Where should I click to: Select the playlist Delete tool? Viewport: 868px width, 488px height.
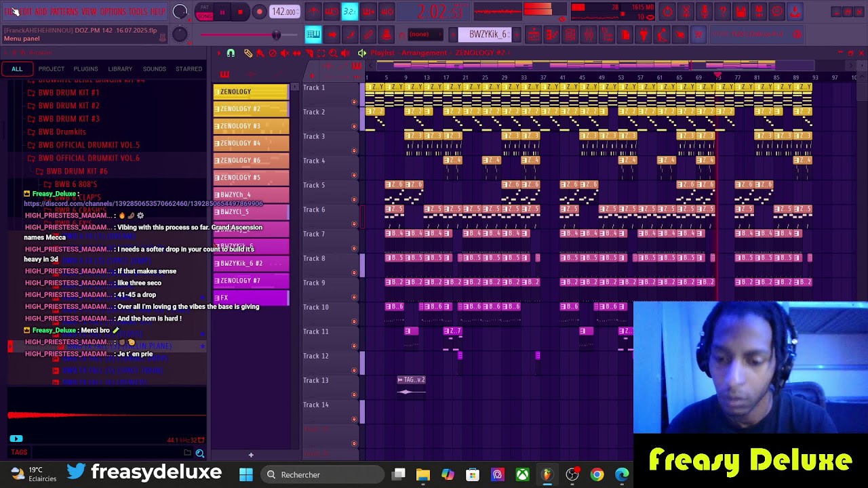pos(273,53)
